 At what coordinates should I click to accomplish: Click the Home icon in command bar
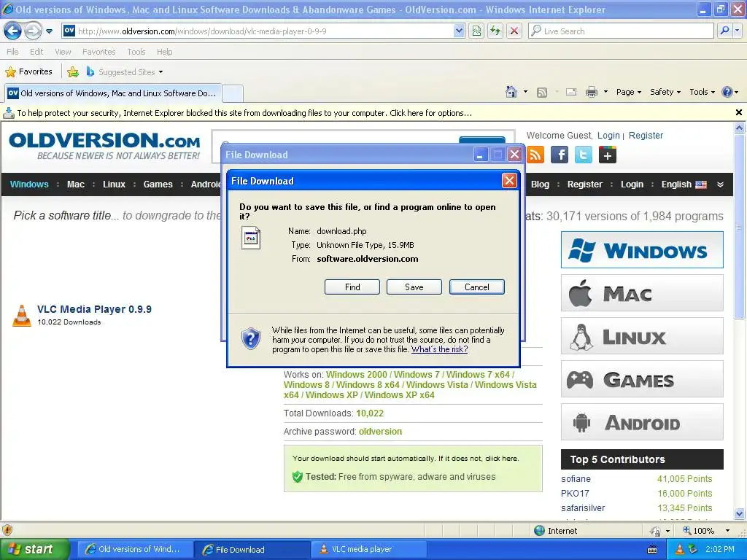pos(511,92)
